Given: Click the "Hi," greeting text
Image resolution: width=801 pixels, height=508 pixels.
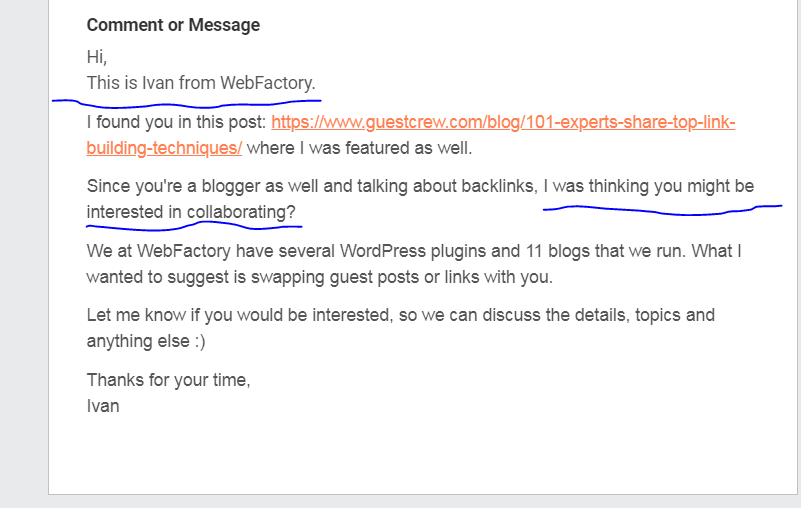Looking at the screenshot, I should [x=97, y=58].
